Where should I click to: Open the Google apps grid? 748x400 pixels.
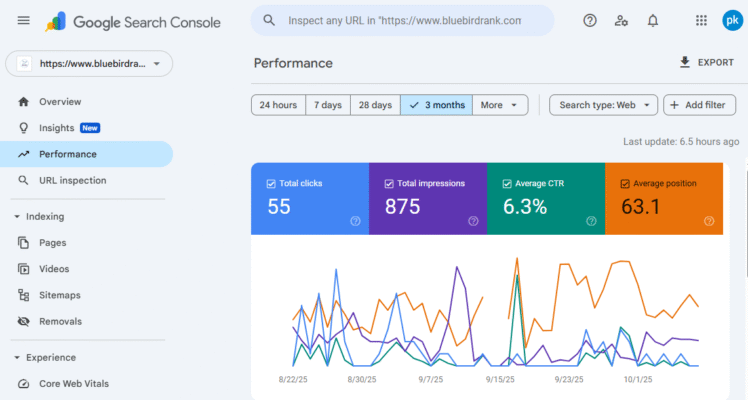click(701, 21)
